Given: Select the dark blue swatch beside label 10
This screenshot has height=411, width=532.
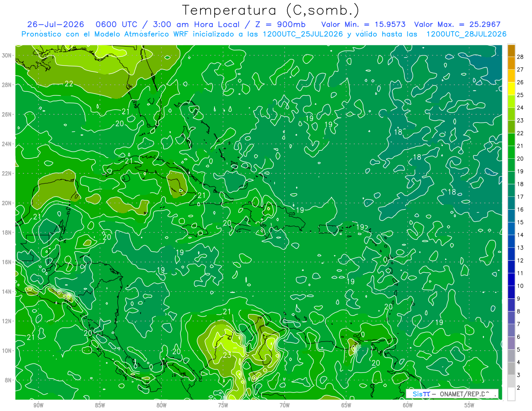Looking at the screenshot, I should [x=511, y=280].
